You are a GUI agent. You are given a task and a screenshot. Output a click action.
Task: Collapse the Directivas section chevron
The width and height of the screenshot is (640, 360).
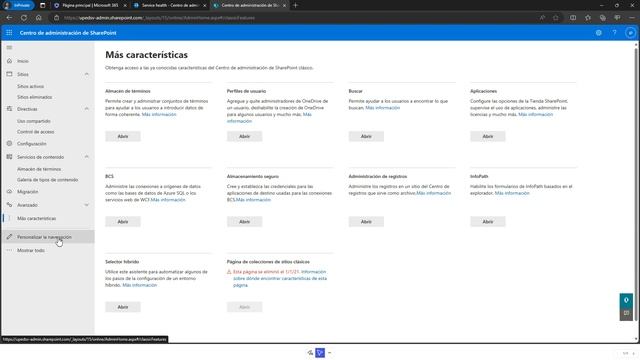[x=87, y=109]
